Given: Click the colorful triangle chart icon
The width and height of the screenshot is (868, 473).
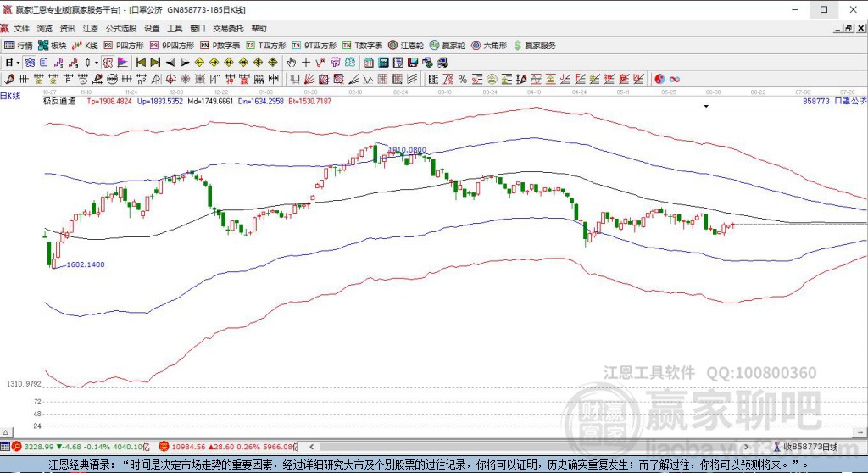Looking at the screenshot, I should (122, 63).
